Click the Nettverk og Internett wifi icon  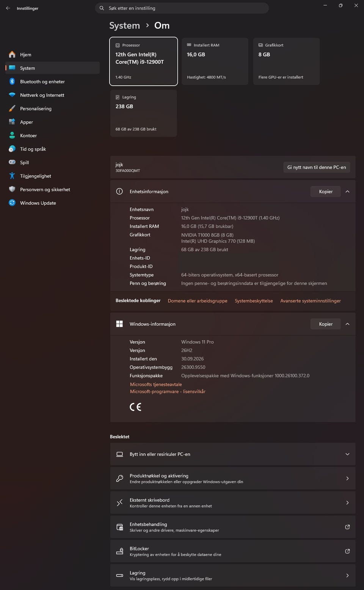coord(12,95)
